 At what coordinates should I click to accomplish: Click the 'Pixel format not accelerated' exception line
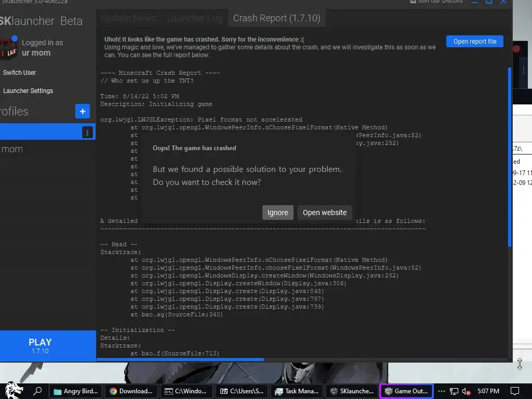tap(201, 120)
